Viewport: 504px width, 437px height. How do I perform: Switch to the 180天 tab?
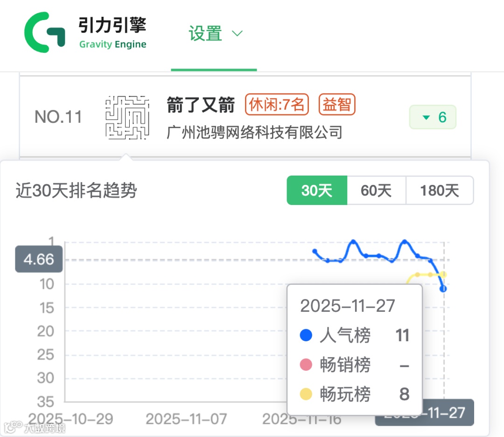coord(439,190)
